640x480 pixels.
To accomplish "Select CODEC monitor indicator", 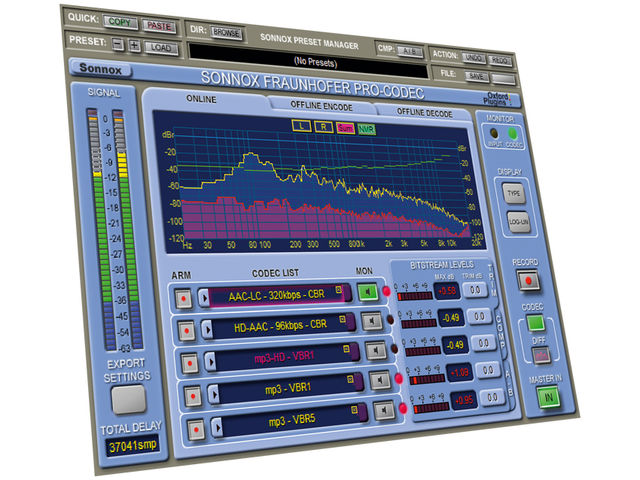I will coord(512,133).
